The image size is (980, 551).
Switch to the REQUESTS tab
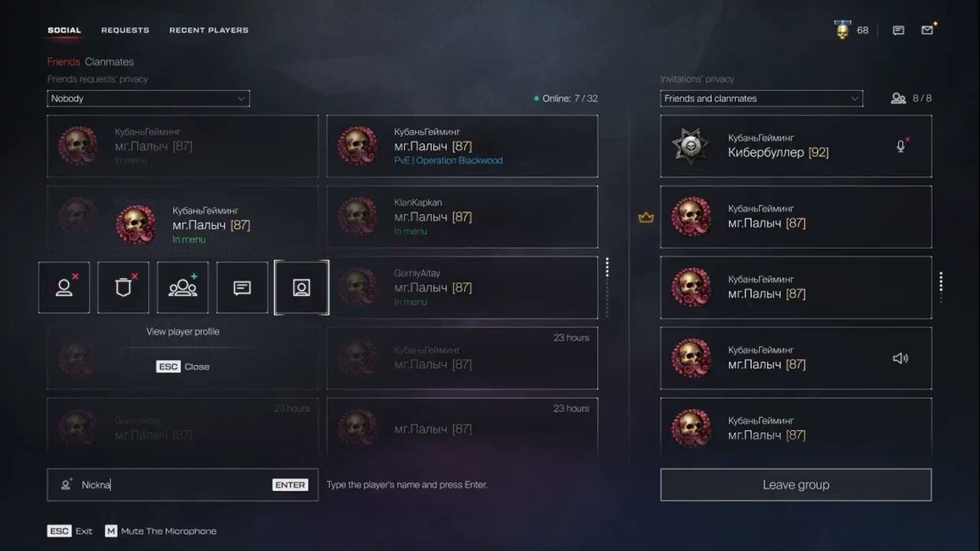[x=125, y=31]
